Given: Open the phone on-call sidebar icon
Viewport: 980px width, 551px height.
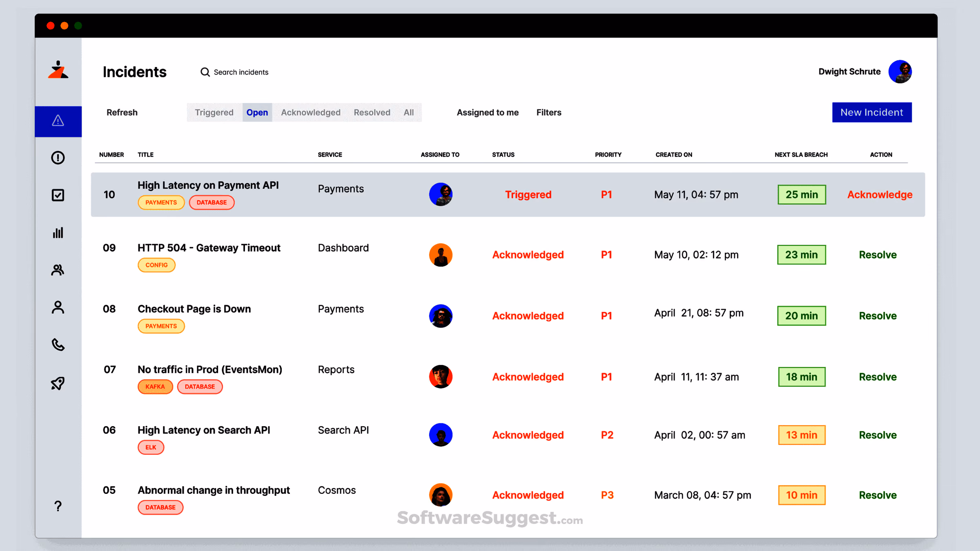Looking at the screenshot, I should pyautogui.click(x=58, y=345).
